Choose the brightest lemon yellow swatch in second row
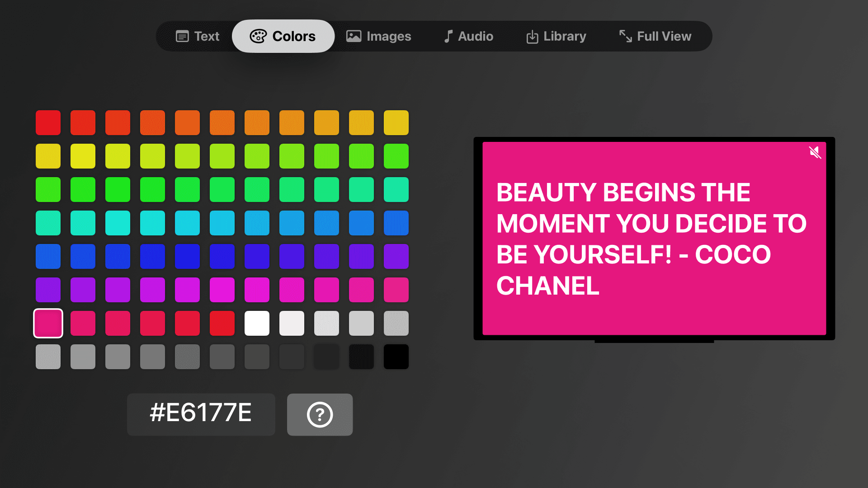Image resolution: width=868 pixels, height=488 pixels. [83, 156]
